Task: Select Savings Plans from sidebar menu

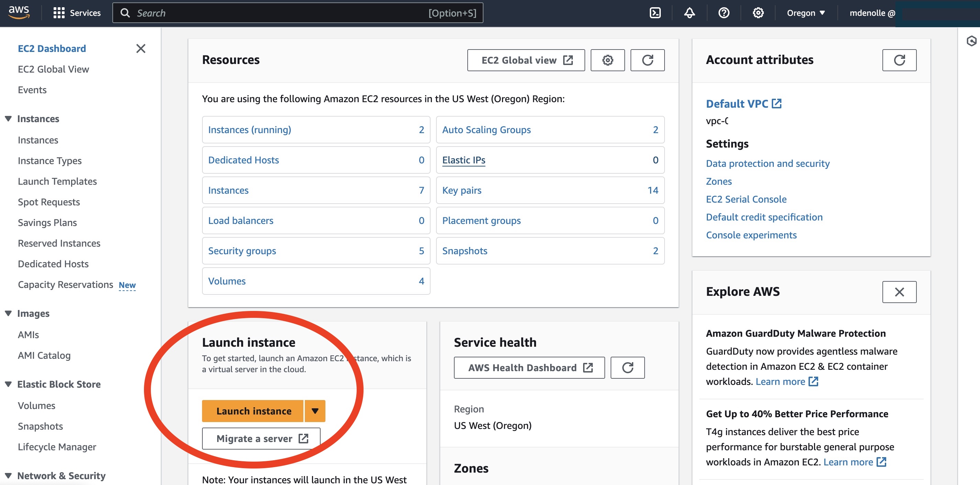Action: 47,222
